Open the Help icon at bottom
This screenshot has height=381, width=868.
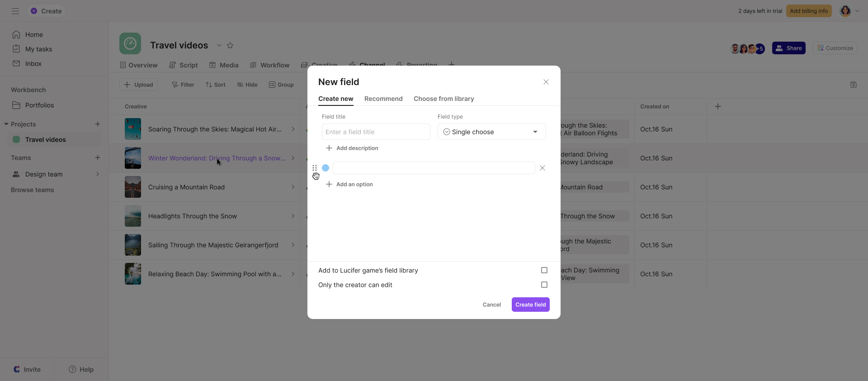point(72,369)
